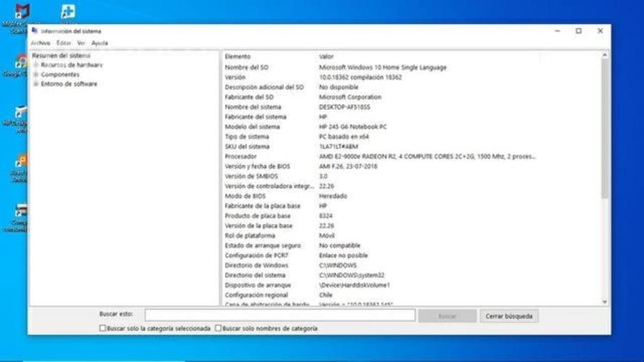Image resolution: width=644 pixels, height=362 pixels.
Task: Expand Recursos de hardware node
Action: pyautogui.click(x=36, y=65)
